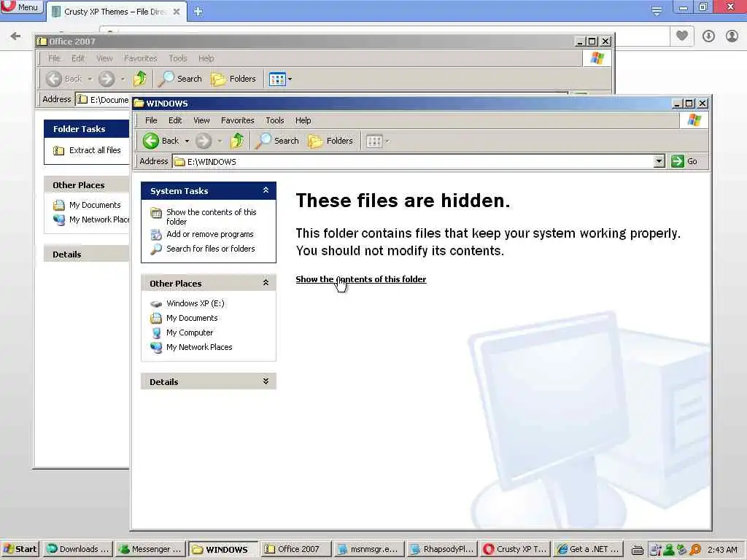Viewport: 747px width, 560px height.
Task: Open Edit menu in WINDOWS window
Action: (175, 120)
